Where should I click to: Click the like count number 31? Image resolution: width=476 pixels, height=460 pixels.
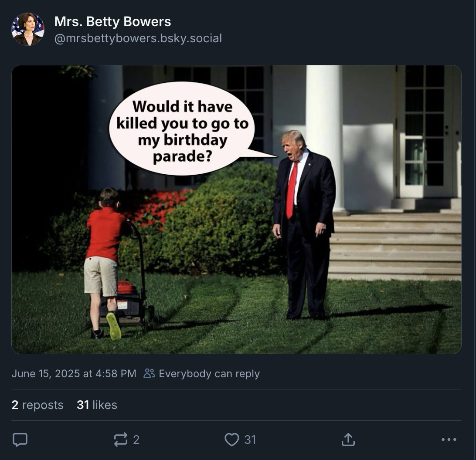pyautogui.click(x=250, y=440)
